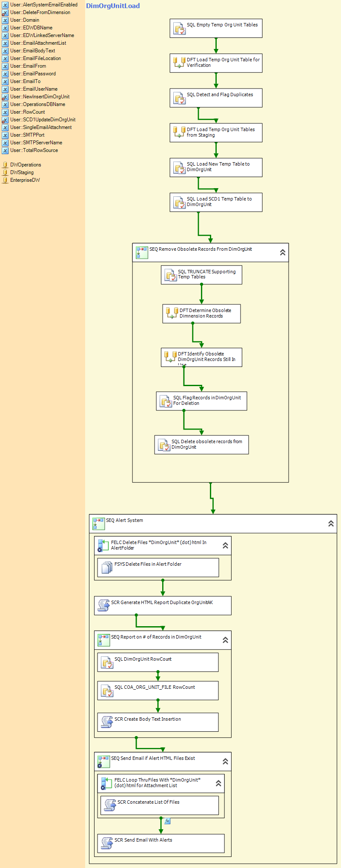Click the SCR Generate HTML Report script icon

click(103, 605)
